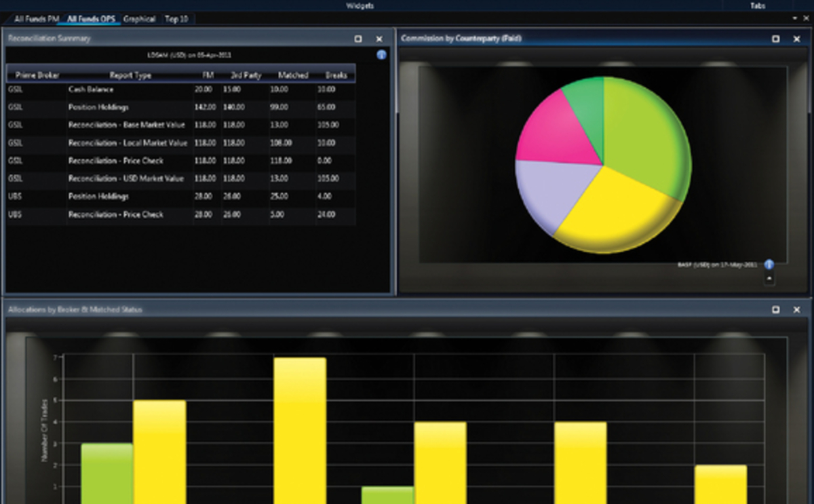Click the info icon below the pie chart
The width and height of the screenshot is (814, 504).
769,265
